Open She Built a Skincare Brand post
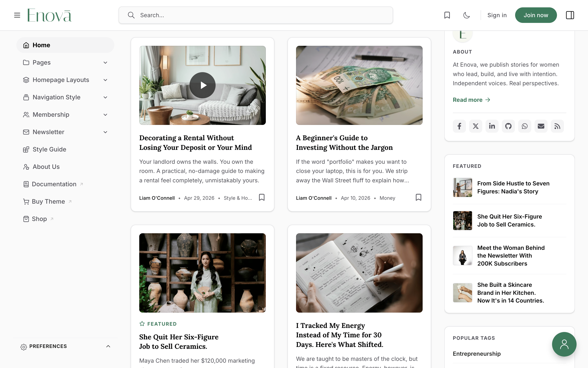588x368 pixels. 510,293
